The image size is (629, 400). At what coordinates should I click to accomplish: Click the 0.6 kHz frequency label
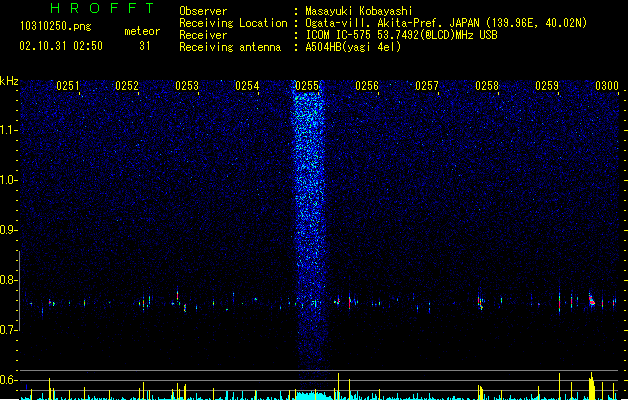(x=8, y=380)
